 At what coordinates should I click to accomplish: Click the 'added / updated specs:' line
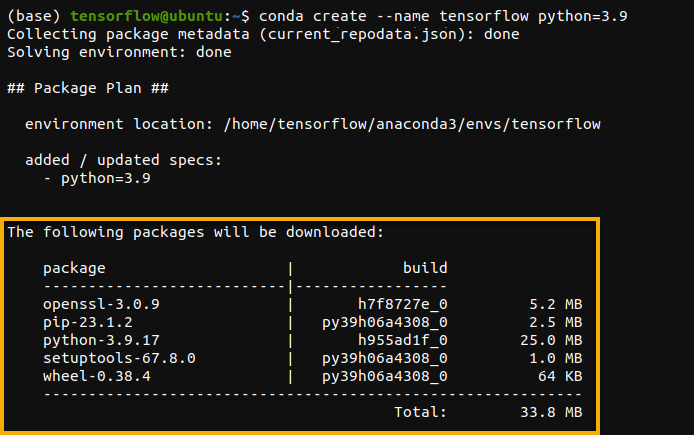point(123,160)
